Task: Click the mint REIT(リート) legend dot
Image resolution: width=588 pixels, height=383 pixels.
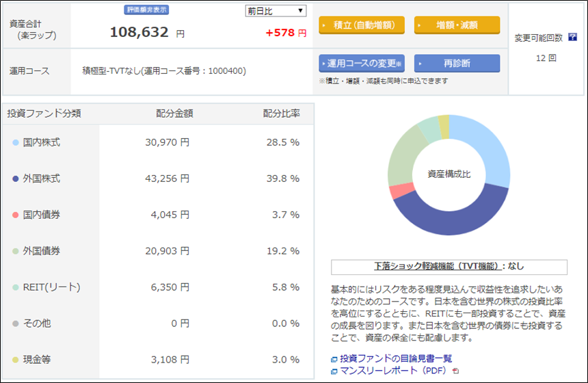Action: coord(15,287)
